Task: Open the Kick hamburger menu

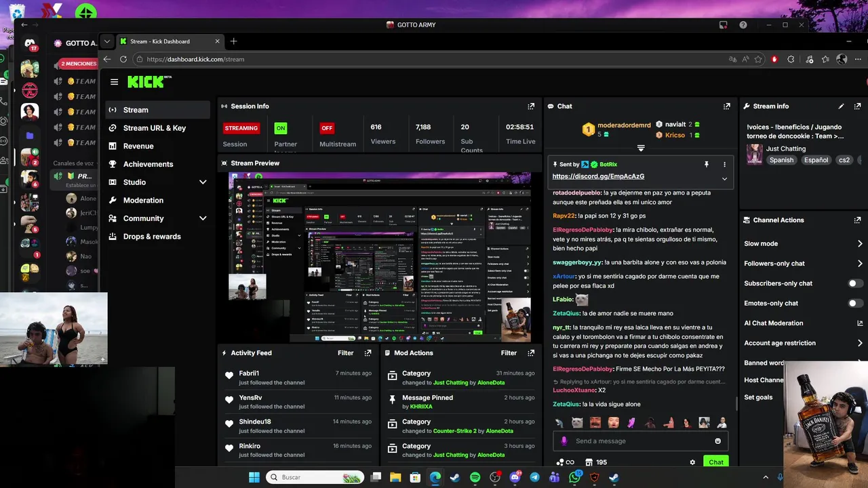Action: tap(114, 82)
